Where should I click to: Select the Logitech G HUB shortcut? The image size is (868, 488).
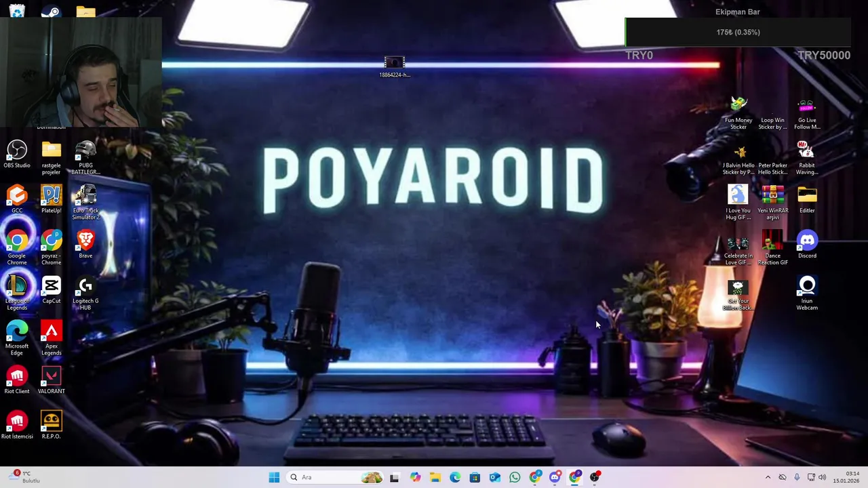point(85,293)
